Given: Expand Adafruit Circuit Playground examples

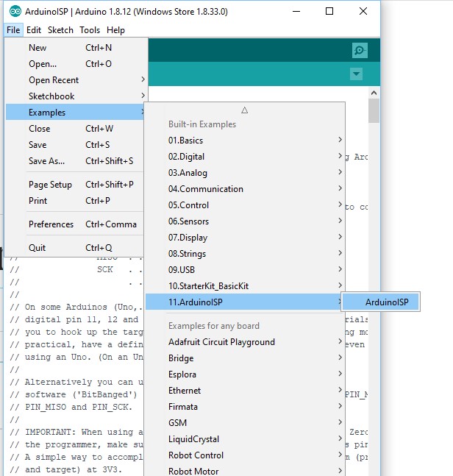Looking at the screenshot, I should tap(245, 342).
